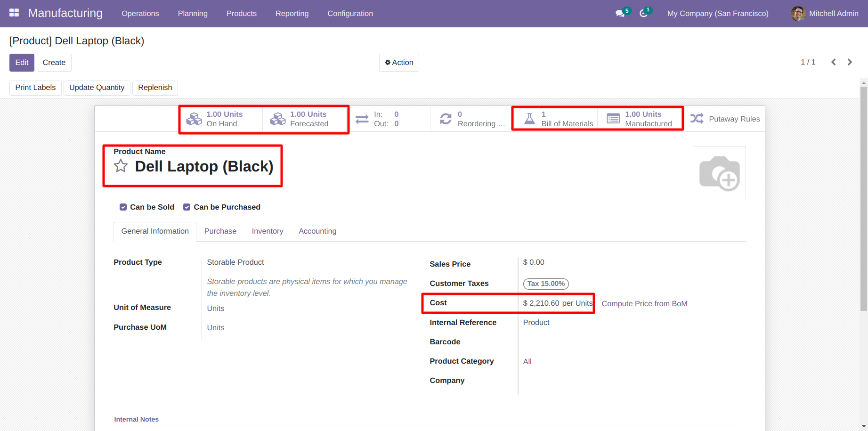The width and height of the screenshot is (868, 431).
Task: Open the conversations chat bubble icon
Action: tap(620, 14)
